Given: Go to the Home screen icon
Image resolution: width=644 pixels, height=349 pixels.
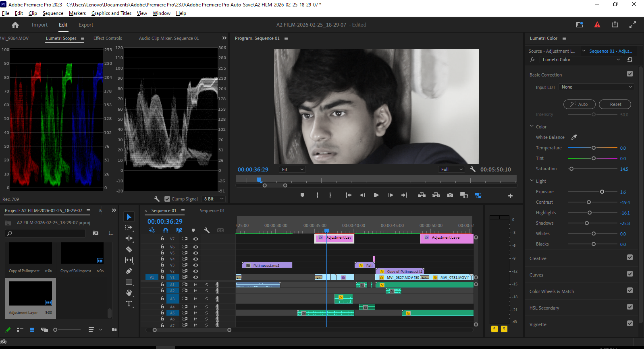Looking at the screenshot, I should [x=15, y=25].
